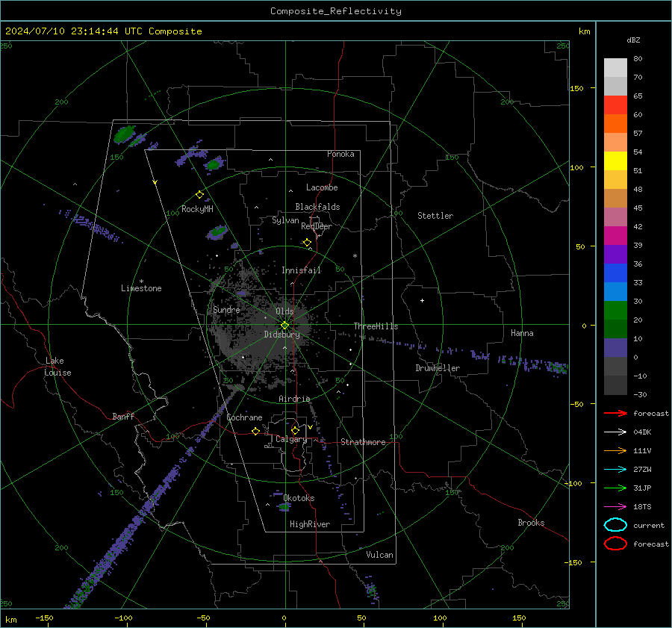Click the white 04DK arrow icon
The image size is (672, 628).
coord(615,432)
